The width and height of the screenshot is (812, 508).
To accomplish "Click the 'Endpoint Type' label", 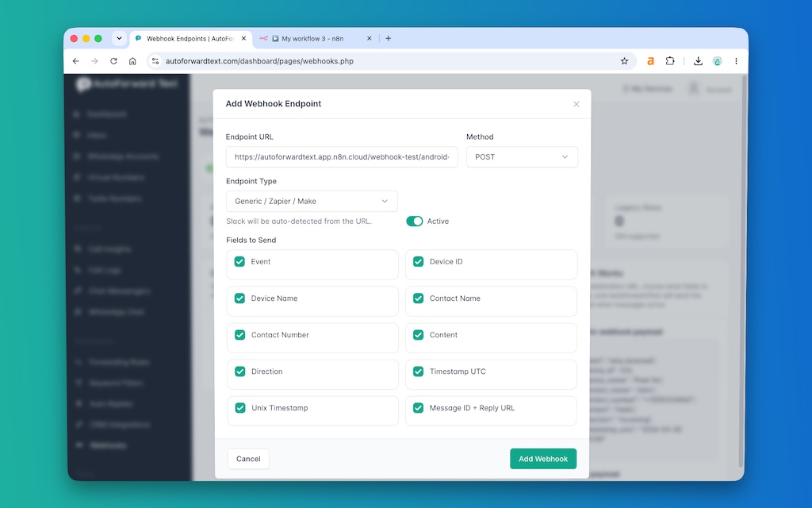I will click(x=251, y=181).
